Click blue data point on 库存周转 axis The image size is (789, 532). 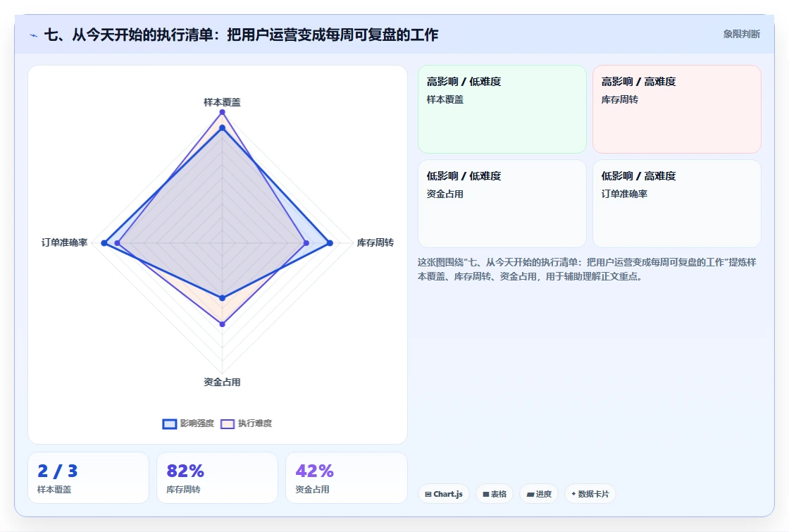pyautogui.click(x=330, y=243)
